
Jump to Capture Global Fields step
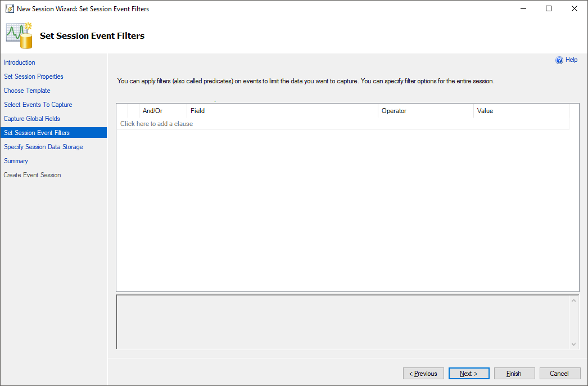point(32,119)
